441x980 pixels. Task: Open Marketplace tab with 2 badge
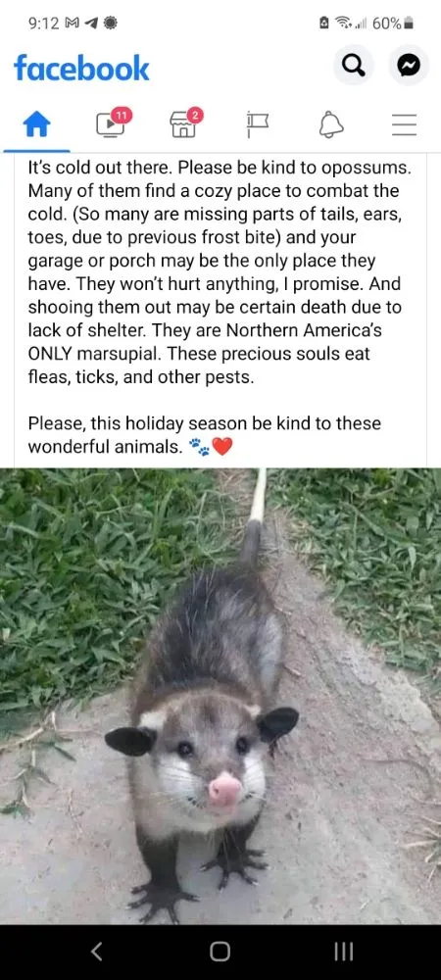(x=185, y=123)
